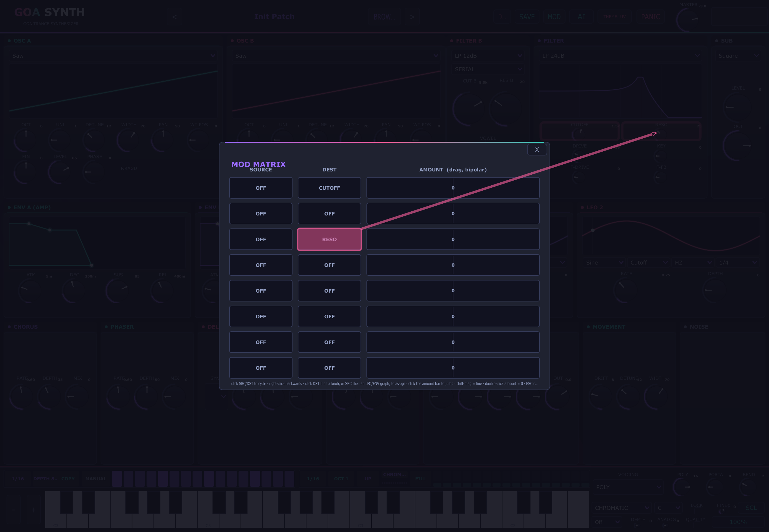Screen dimensions: 769x532
Task: Click the SAVE button in header
Action: pyautogui.click(x=526, y=17)
